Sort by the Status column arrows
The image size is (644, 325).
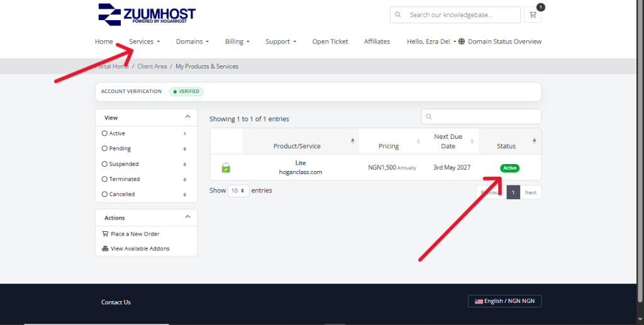coord(535,141)
